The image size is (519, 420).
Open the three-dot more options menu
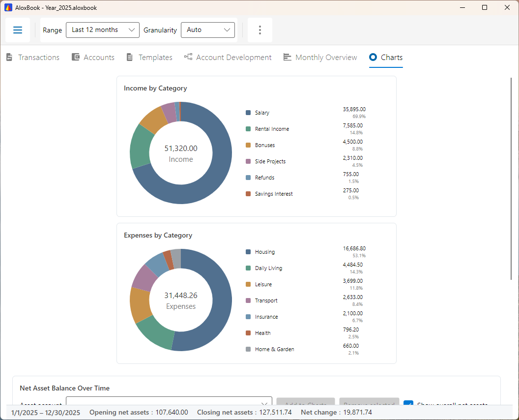pos(260,30)
